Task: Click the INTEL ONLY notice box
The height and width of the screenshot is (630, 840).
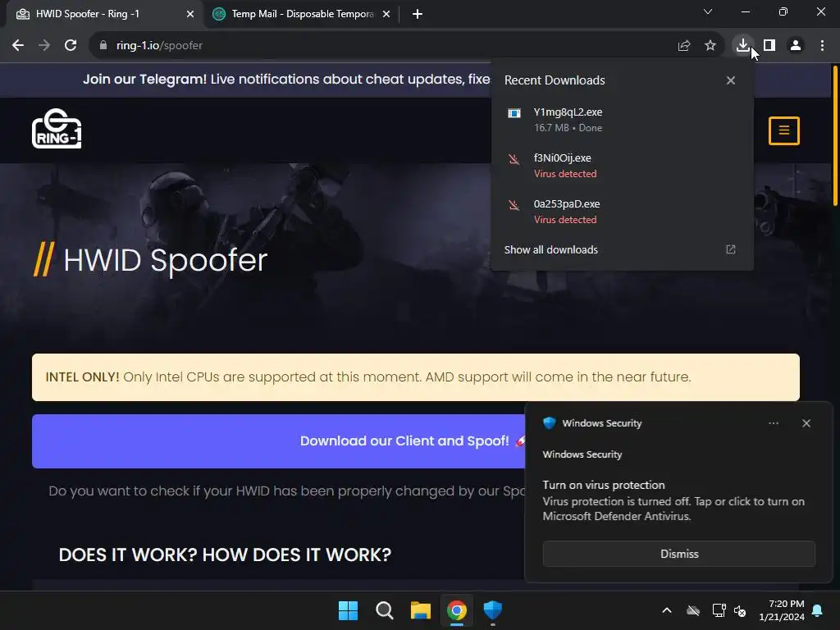Action: click(416, 377)
